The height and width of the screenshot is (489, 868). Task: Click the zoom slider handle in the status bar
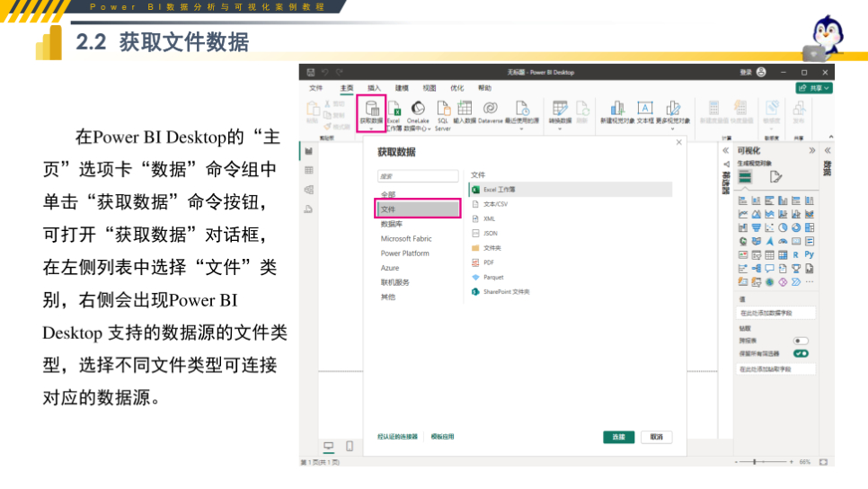pos(755,461)
